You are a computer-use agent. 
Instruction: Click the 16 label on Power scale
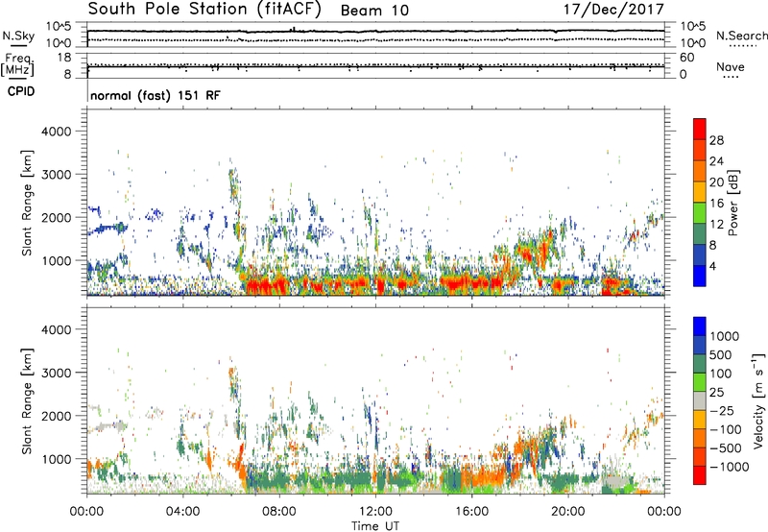716,203
